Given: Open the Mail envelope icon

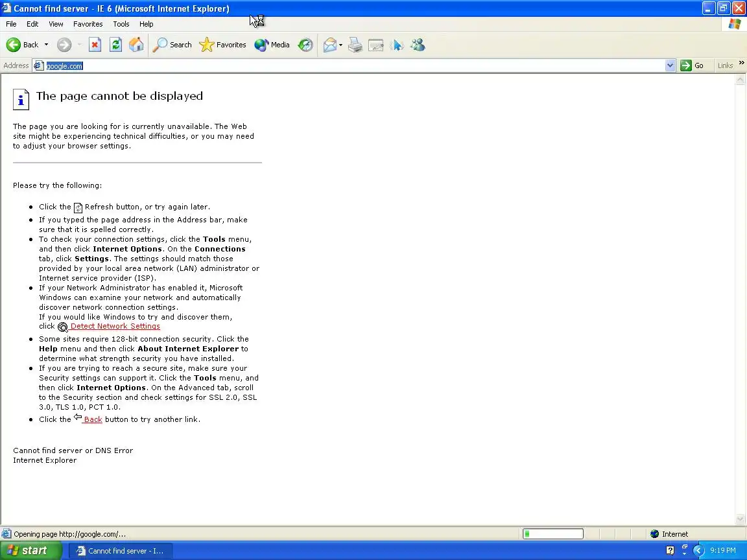Looking at the screenshot, I should (x=329, y=45).
